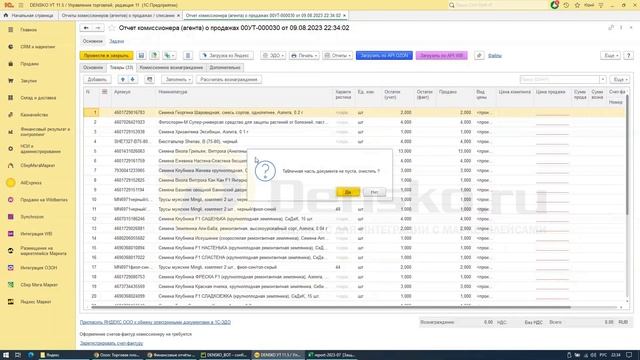Click Рассчитать вознаграждения button
Image resolution: width=640 pixels, height=360 pixels.
(229, 80)
